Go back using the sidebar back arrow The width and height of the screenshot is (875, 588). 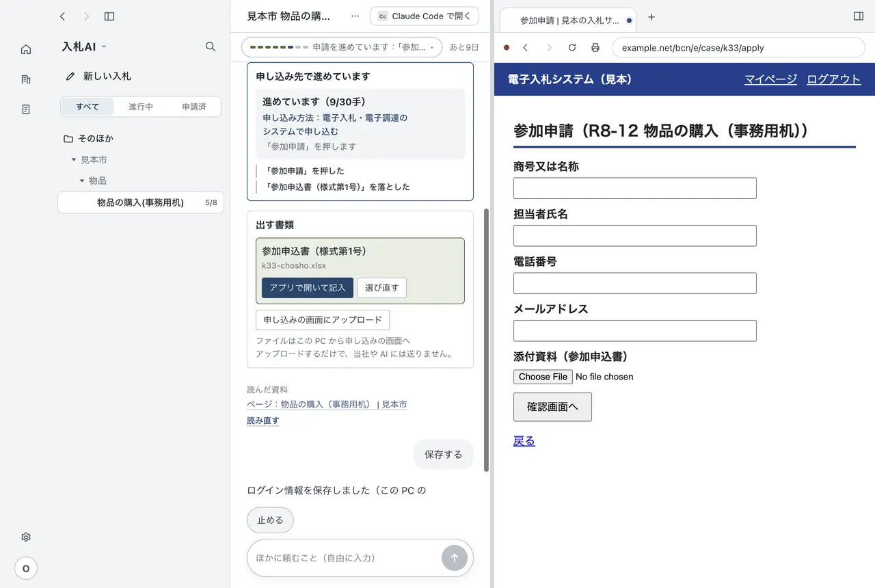click(63, 16)
